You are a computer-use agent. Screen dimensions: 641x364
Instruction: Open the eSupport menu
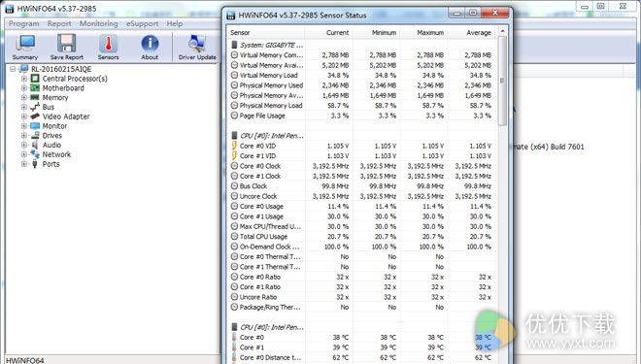tap(142, 23)
